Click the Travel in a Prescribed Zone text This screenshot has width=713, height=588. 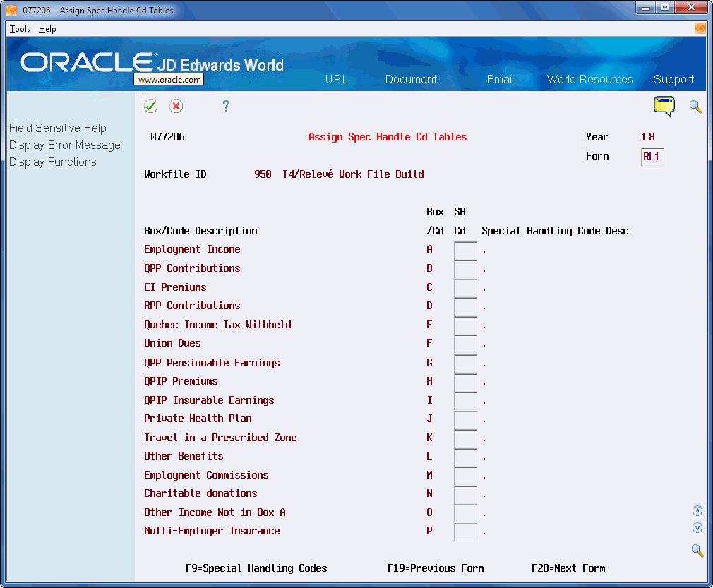coord(220,438)
